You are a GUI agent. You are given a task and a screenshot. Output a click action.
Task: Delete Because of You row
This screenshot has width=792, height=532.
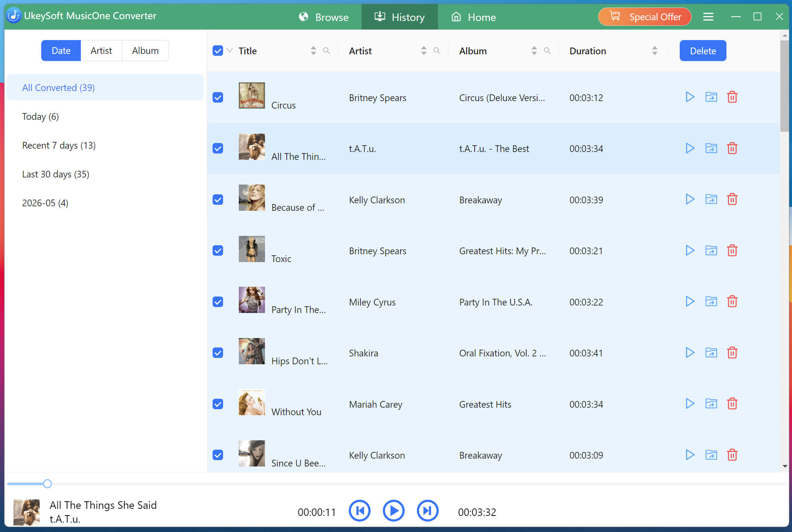coord(732,199)
